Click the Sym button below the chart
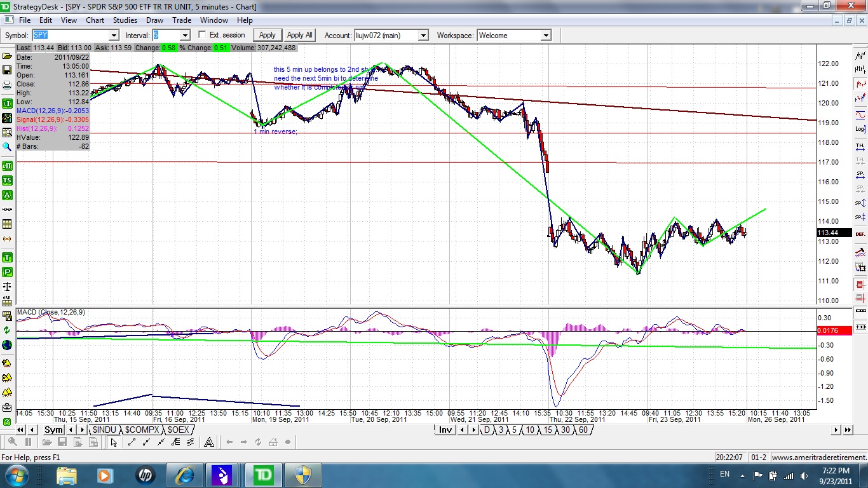Screen dimensions: 868x488 [x=53, y=430]
